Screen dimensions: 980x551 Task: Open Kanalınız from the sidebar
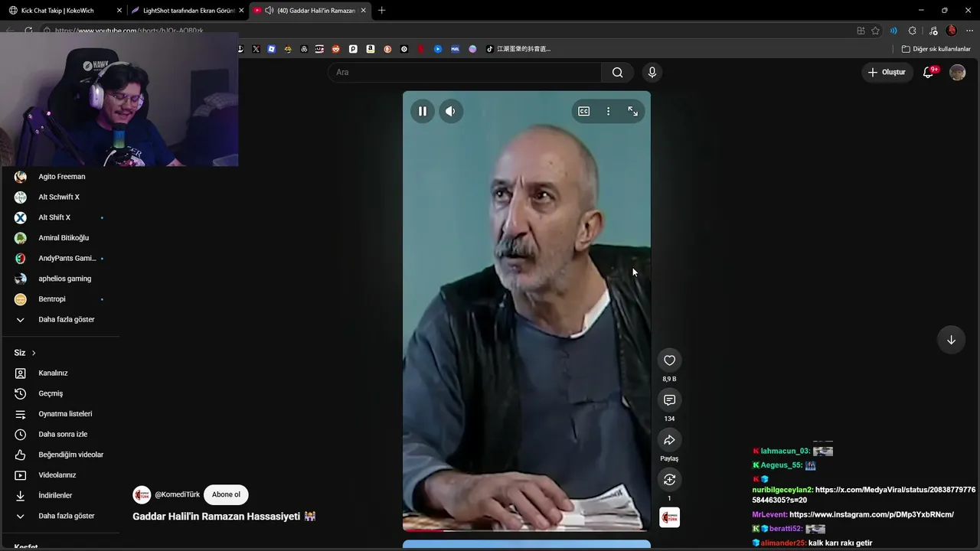(60, 373)
